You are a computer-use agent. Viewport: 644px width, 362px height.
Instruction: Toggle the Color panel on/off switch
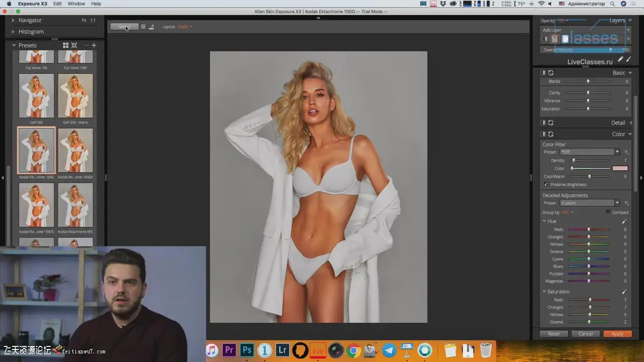(543, 134)
